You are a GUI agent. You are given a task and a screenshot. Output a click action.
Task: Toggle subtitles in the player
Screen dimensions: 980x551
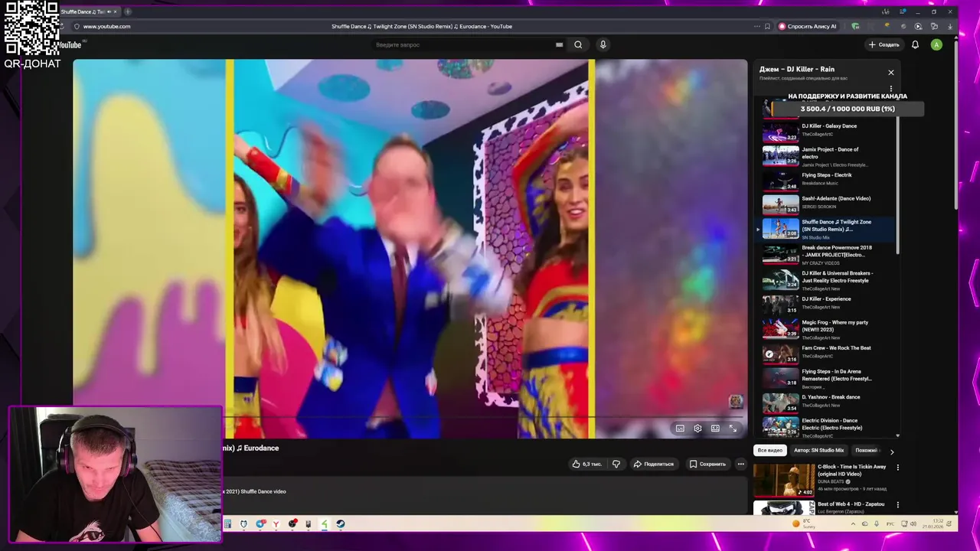[x=680, y=429]
